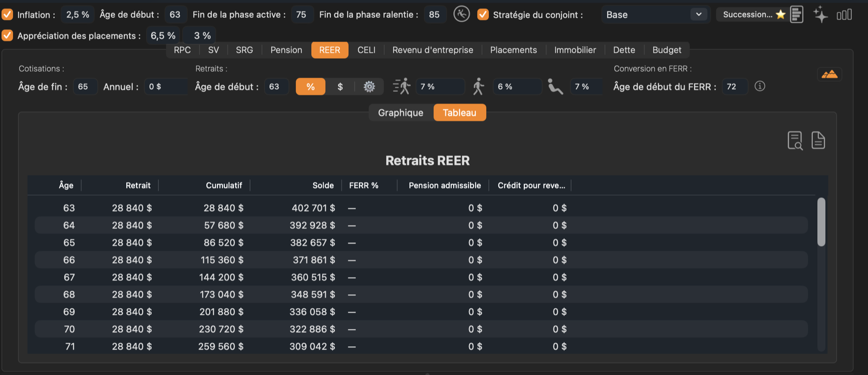
Task: Click the Pension admissible column header
Action: [x=444, y=186]
